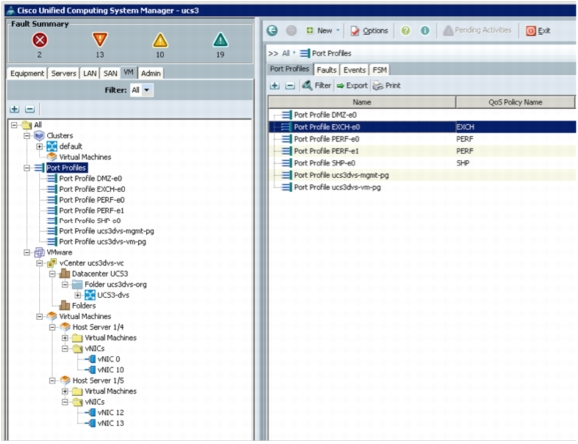Collapse the Port Profiles tree node
This screenshot has height=444, width=578.
tap(27, 168)
